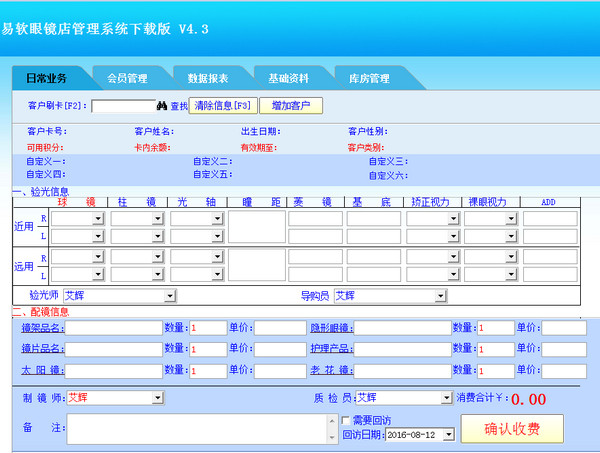Image resolution: width=600 pixels, height=453 pixels.
Task: Go to the 基础资料 tab
Action: (x=288, y=78)
